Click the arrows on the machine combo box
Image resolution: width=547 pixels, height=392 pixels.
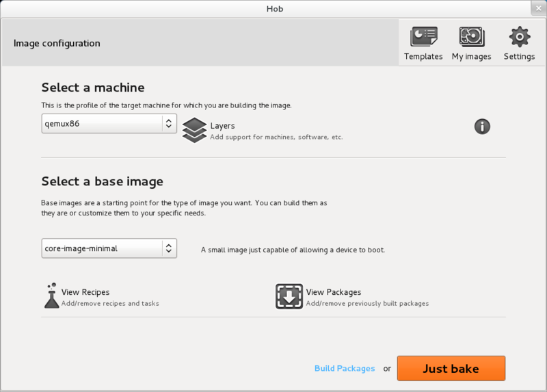168,124
